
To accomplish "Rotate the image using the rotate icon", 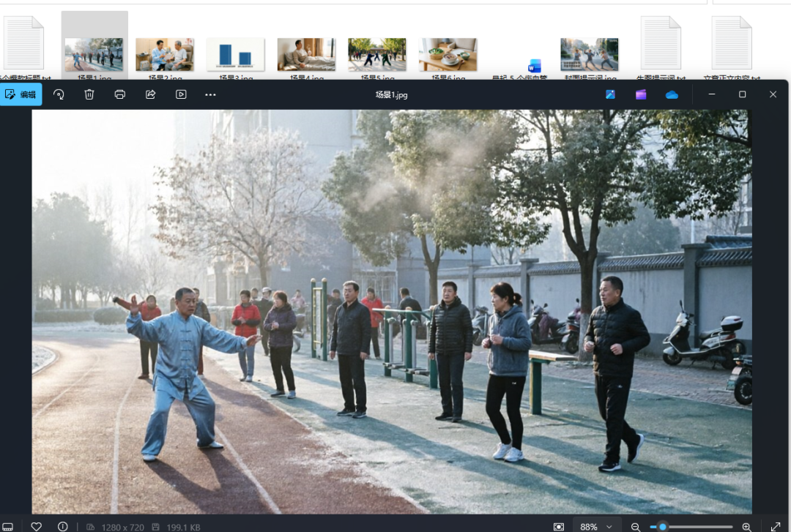I will pos(59,94).
